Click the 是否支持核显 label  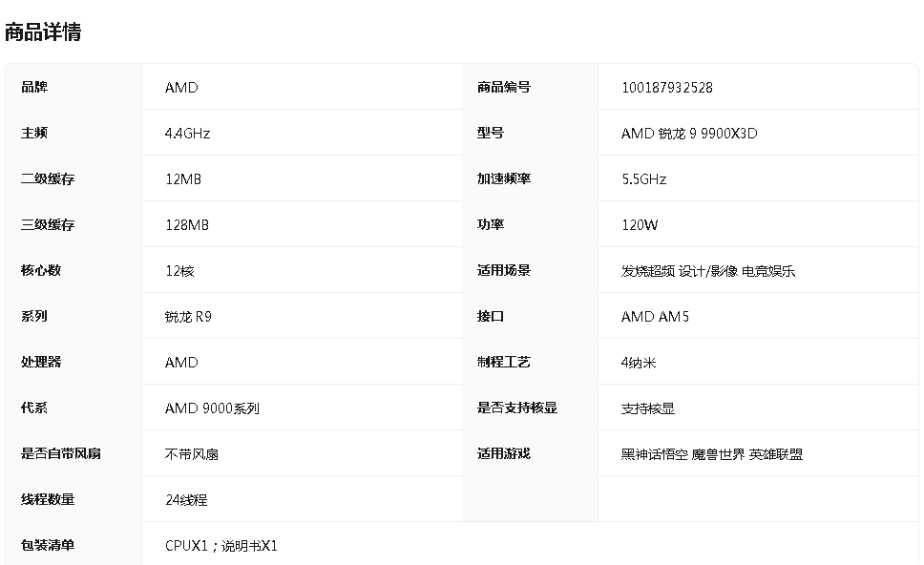517,408
